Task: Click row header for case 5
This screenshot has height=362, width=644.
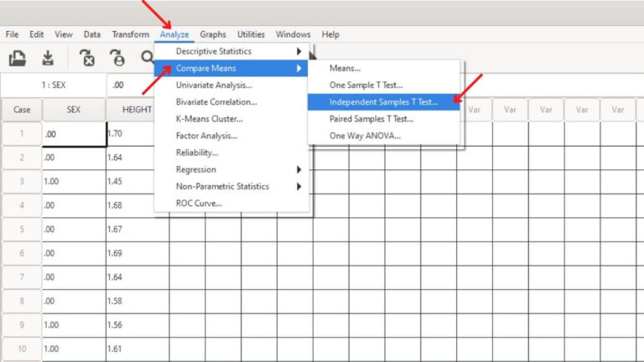Action: click(x=22, y=229)
